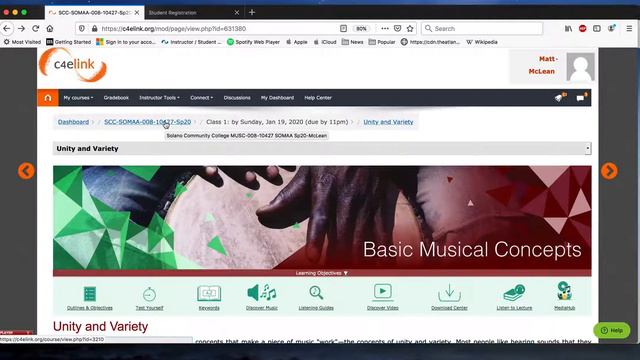640x360 pixels.
Task: Open Wikipedia bookmark
Action: [482, 42]
